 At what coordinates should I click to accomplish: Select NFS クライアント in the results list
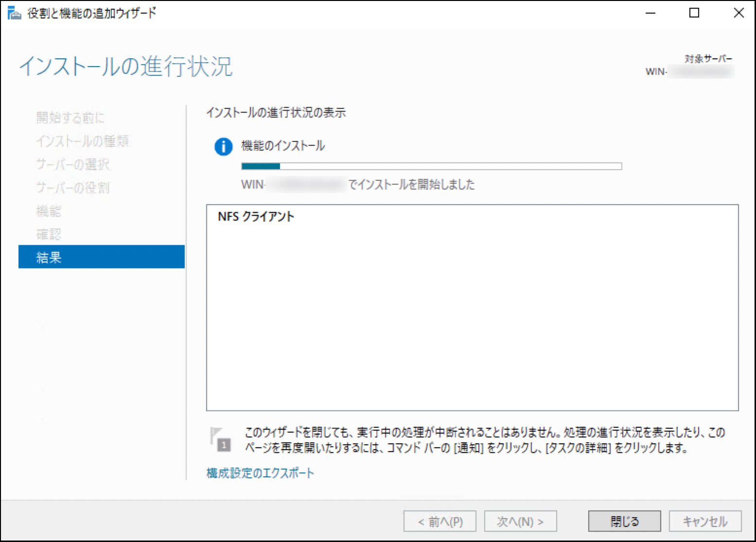click(x=256, y=217)
